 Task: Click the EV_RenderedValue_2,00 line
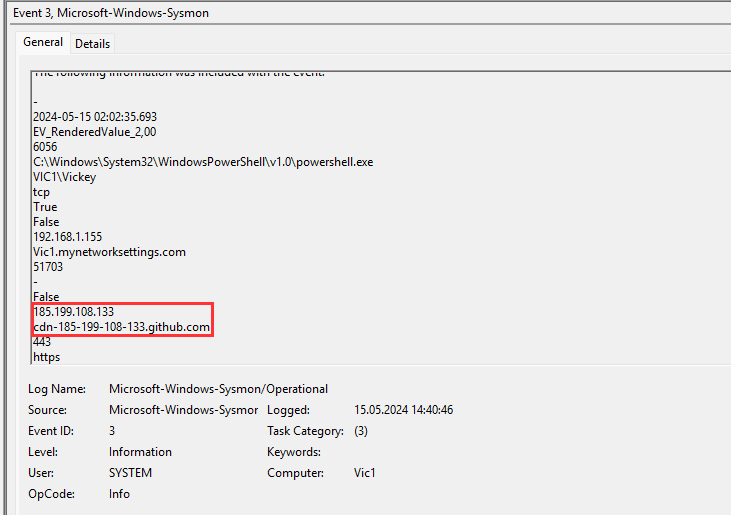coord(94,132)
